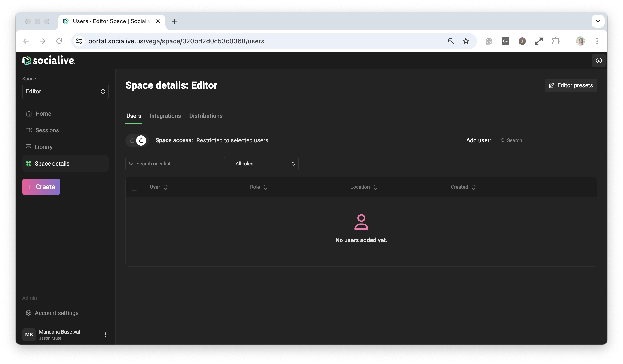Open Home from the sidebar
Viewport: 623px width, 364px height.
click(x=43, y=114)
